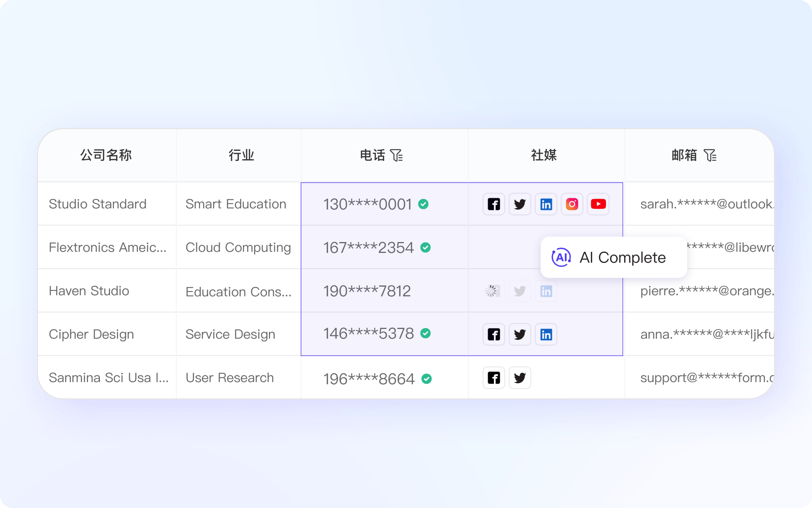The height and width of the screenshot is (508, 812).
Task: Open YouTube icon in Studio Standard row
Action: point(598,204)
